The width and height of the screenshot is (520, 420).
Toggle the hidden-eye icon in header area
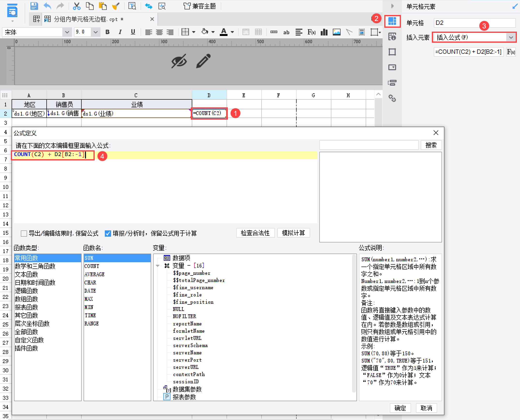179,61
